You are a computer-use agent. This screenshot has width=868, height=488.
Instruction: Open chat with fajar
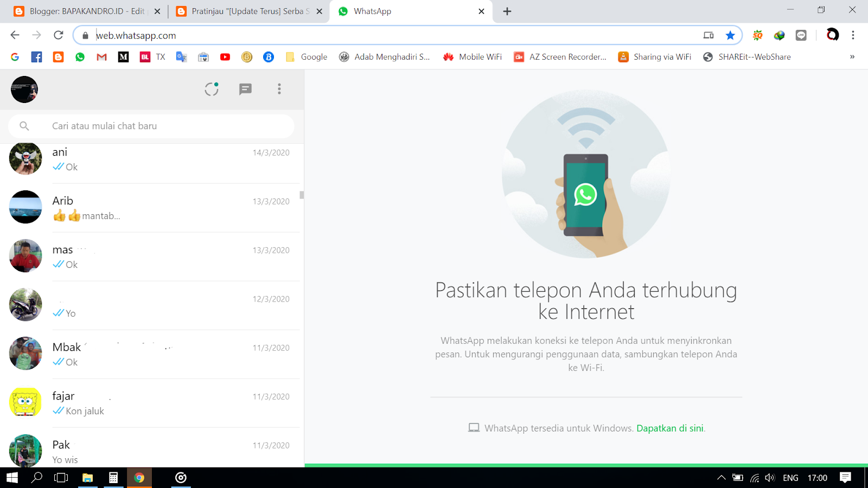pyautogui.click(x=152, y=403)
